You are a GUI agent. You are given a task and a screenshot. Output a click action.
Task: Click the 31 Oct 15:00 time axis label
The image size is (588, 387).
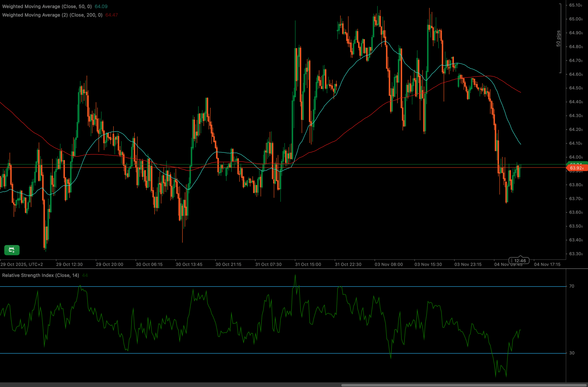(308, 265)
